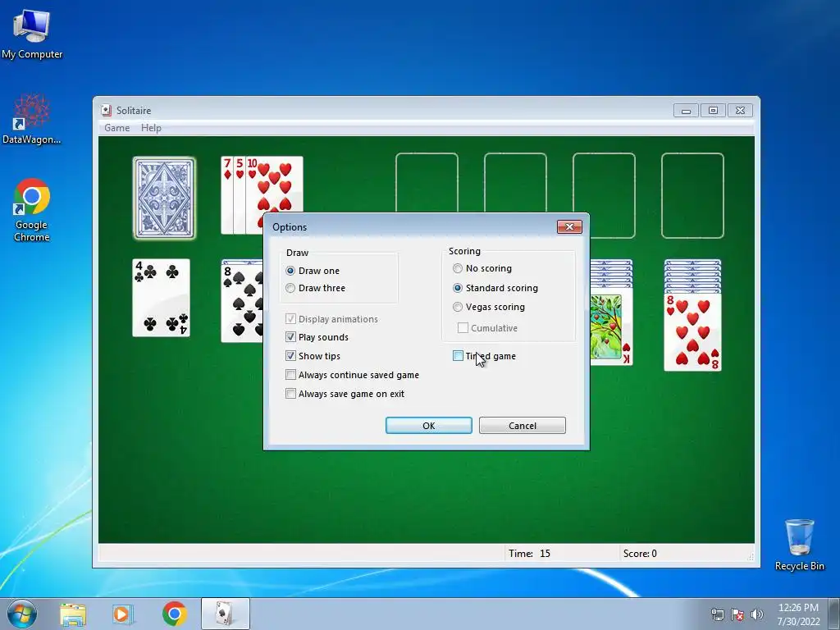Open DataWagon desktop shortcut
Viewport: 840px width, 630px height.
(x=32, y=119)
